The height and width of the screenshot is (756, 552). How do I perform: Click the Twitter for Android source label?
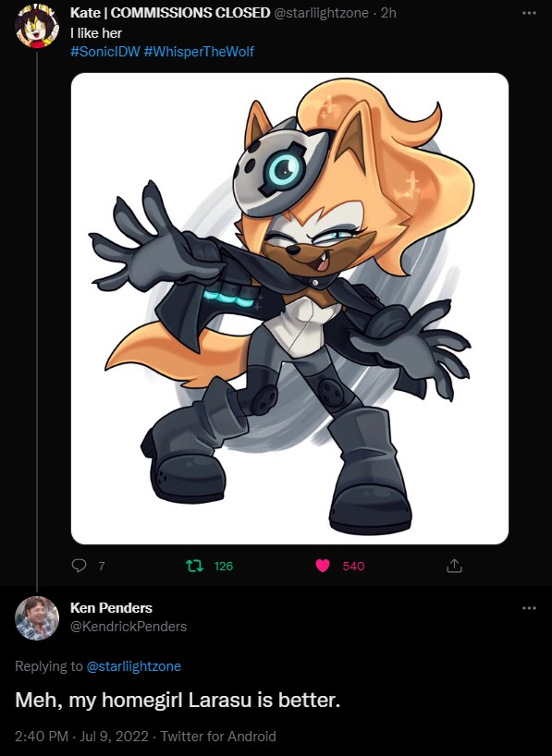[x=218, y=737]
